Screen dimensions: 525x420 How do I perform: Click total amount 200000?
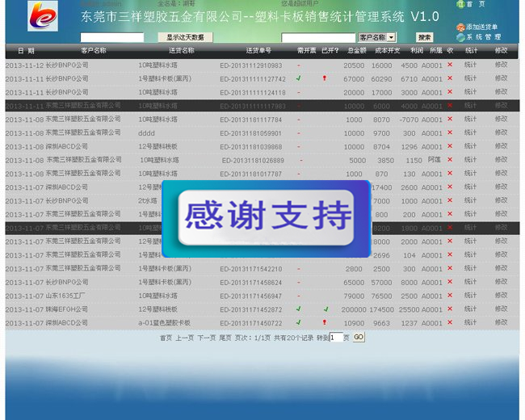point(354,309)
